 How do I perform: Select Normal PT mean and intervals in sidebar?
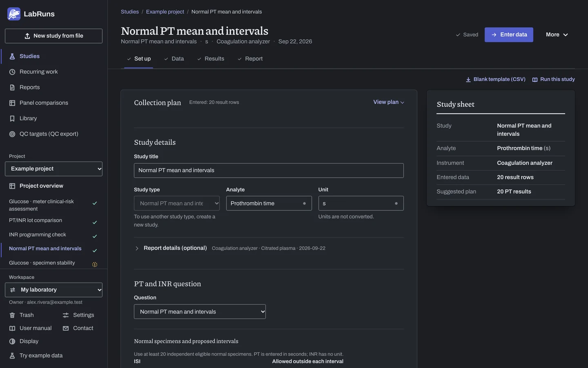pyautogui.click(x=53, y=249)
